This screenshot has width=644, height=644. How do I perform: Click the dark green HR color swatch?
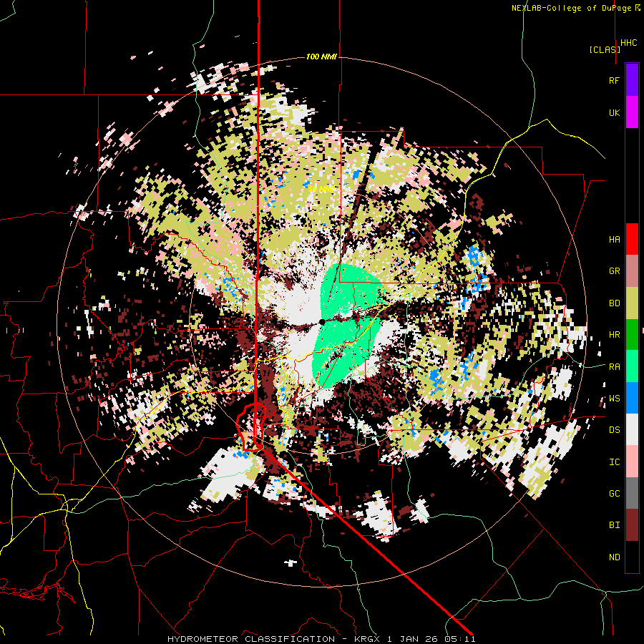coord(632,335)
